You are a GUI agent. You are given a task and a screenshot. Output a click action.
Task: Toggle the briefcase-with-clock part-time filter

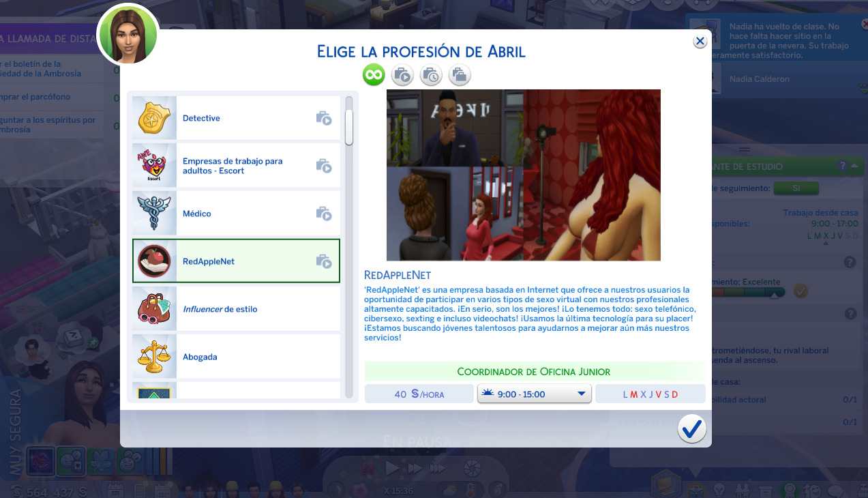pos(431,75)
